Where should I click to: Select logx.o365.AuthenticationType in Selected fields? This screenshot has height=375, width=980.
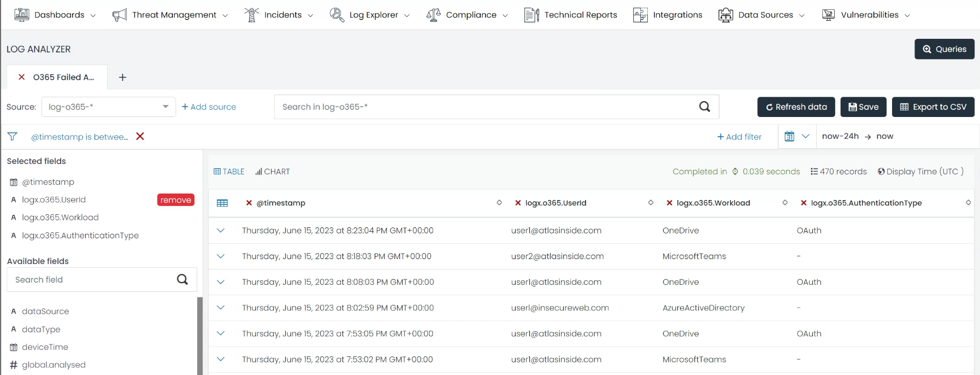(x=80, y=236)
